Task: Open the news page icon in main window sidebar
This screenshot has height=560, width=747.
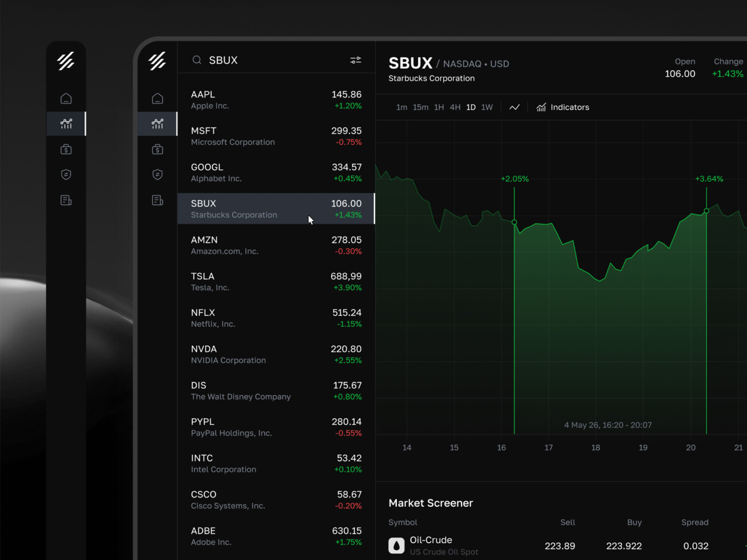Action: point(157,200)
